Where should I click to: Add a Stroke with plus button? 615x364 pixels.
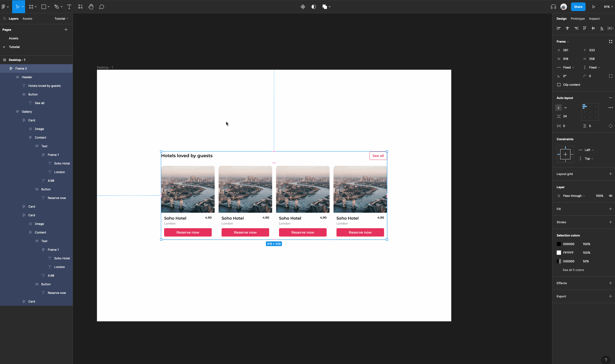click(611, 222)
